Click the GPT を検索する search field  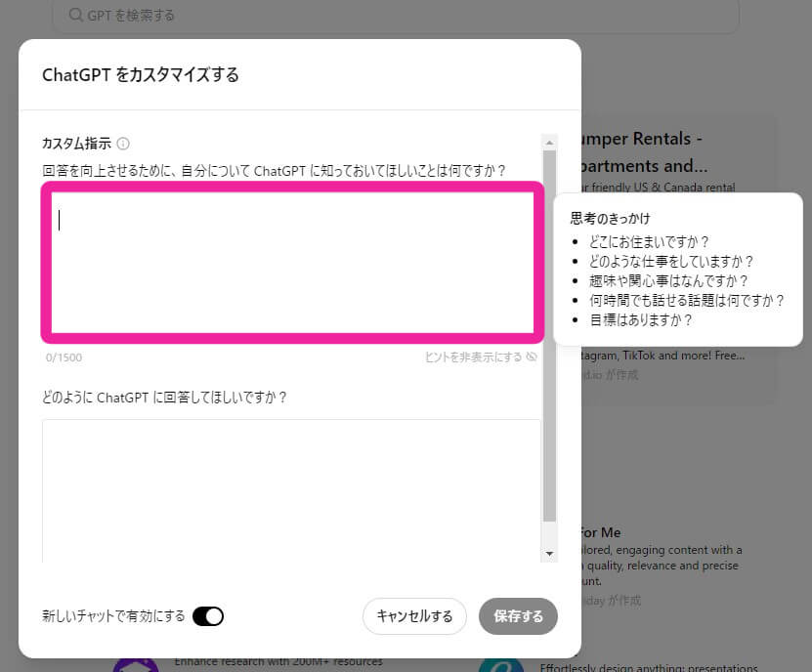(x=396, y=16)
